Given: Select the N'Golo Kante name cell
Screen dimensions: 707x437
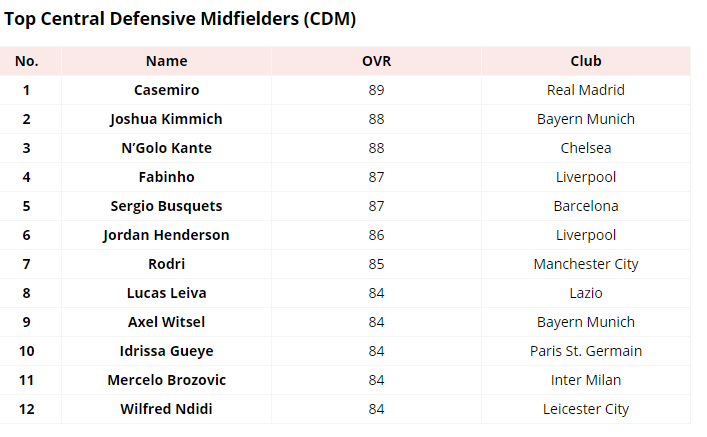Looking at the screenshot, I should pyautogui.click(x=166, y=148).
